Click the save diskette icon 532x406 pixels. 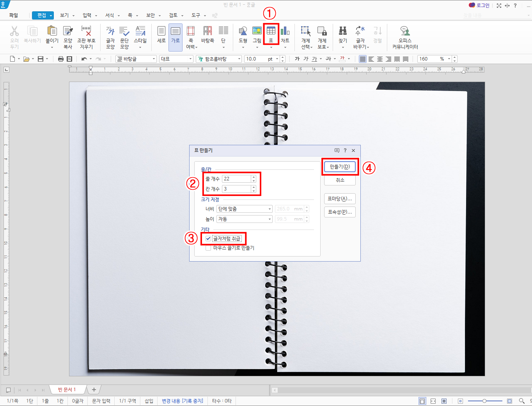pyautogui.click(x=41, y=59)
